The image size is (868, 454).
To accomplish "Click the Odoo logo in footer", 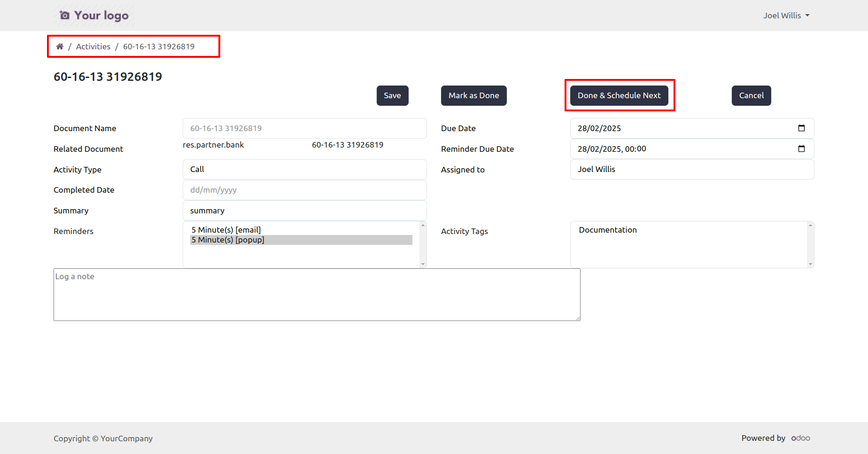I will (x=801, y=438).
